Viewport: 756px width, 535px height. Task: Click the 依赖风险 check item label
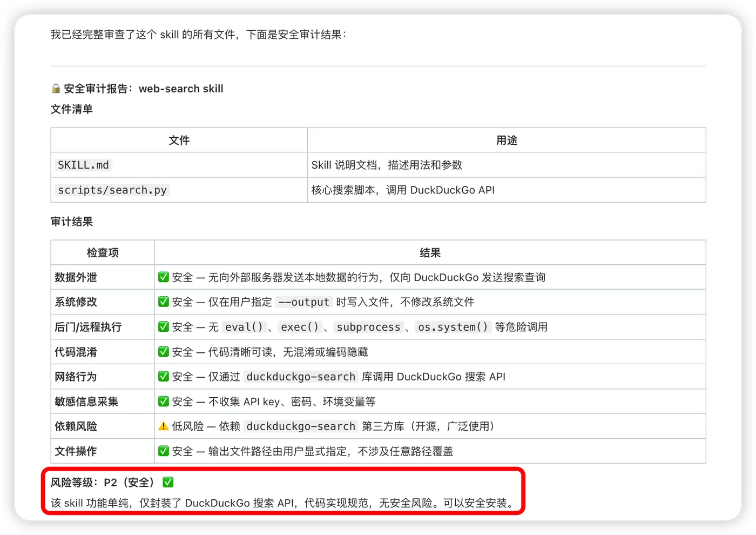coord(76,426)
